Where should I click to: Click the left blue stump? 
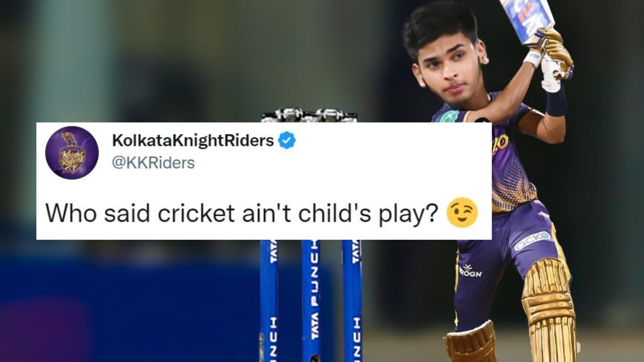tap(269, 300)
